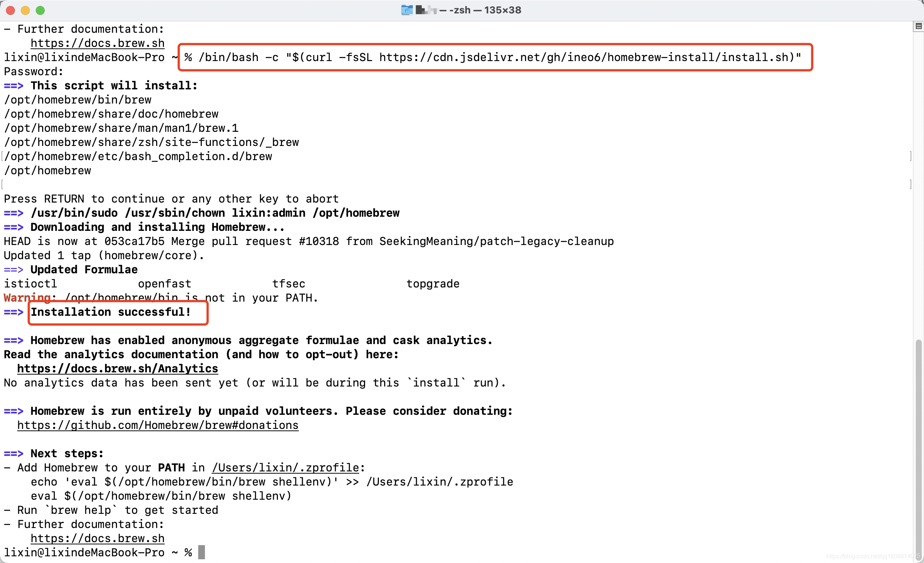The width and height of the screenshot is (924, 563).
Task: Click the 'HEAD is now at 053ca17b5' line
Action: click(308, 241)
